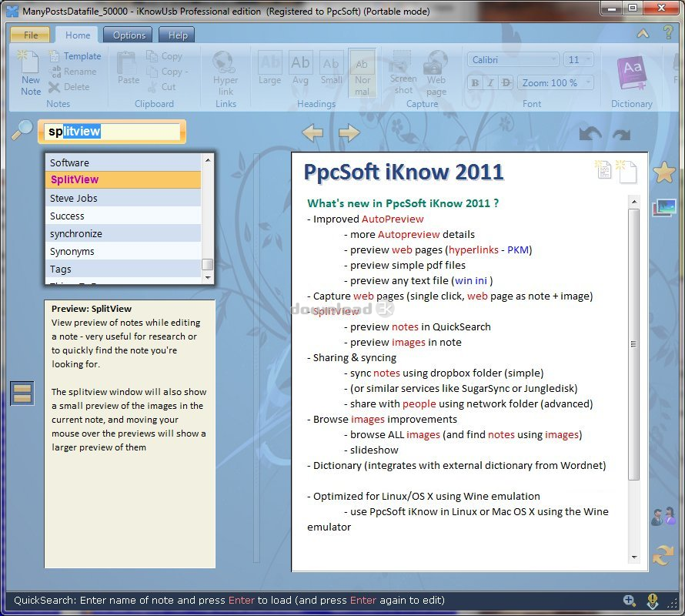The width and height of the screenshot is (685, 616).
Task: Apply Small heading style
Action: click(x=331, y=68)
